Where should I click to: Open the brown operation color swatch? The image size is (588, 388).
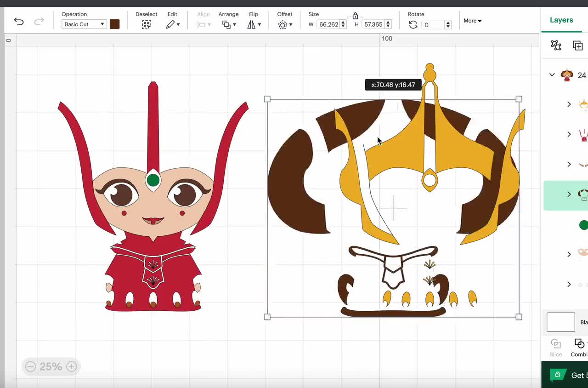[x=115, y=24]
